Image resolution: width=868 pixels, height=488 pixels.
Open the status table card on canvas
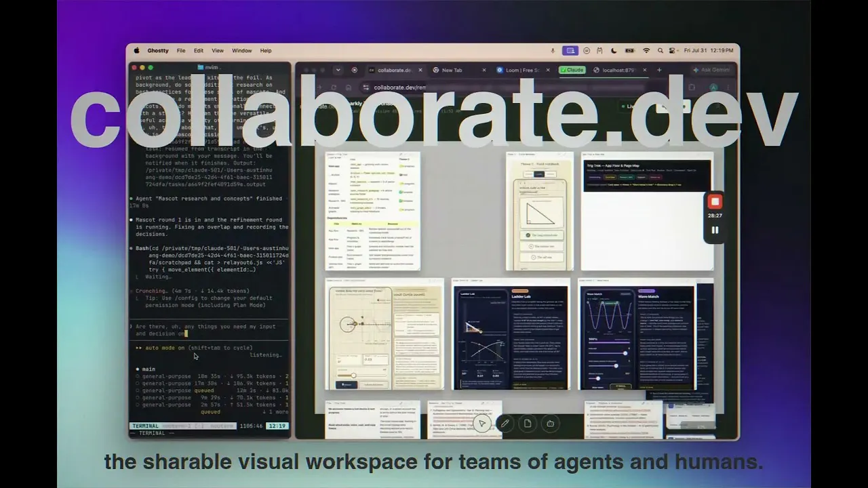pos(373,211)
